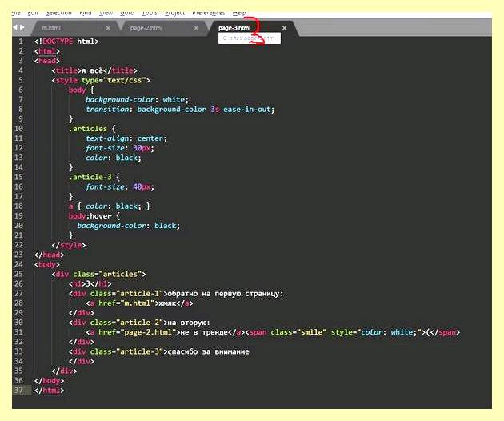Click 'обратно на первую страницу:' text
This screenshot has width=504, height=421.
tap(226, 293)
